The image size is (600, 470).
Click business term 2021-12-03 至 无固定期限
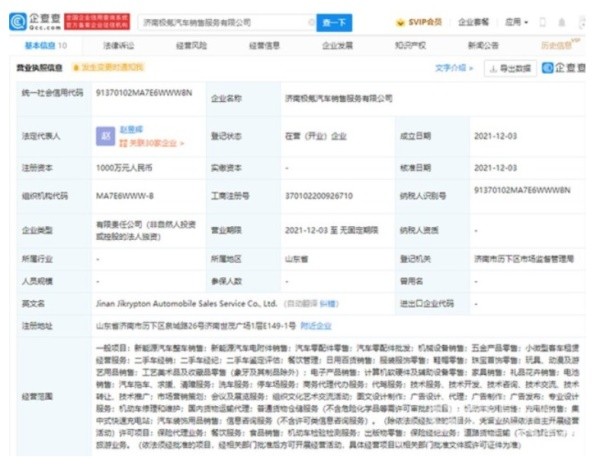pyautogui.click(x=331, y=230)
